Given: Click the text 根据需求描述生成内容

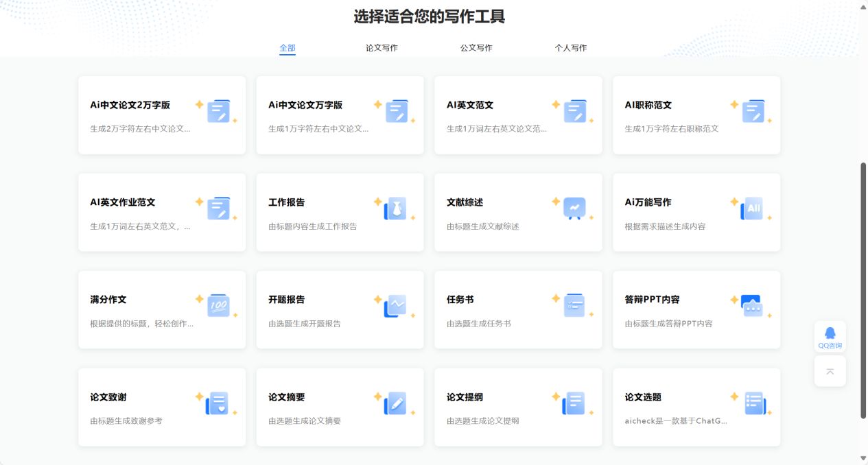Looking at the screenshot, I should [666, 226].
